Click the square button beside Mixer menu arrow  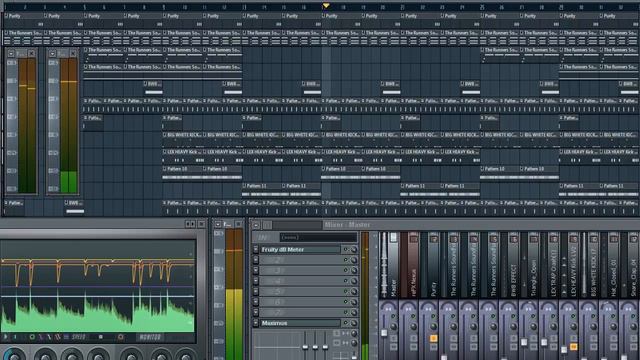[267, 225]
